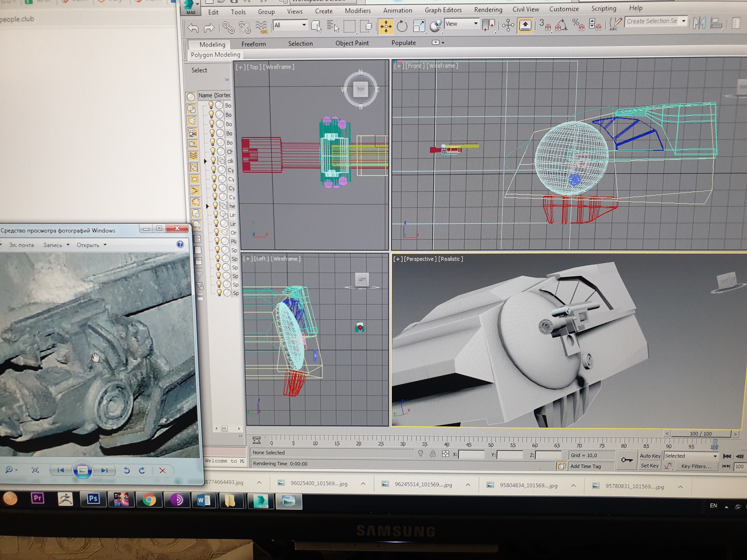Activate the Select and Move tool

click(x=386, y=26)
